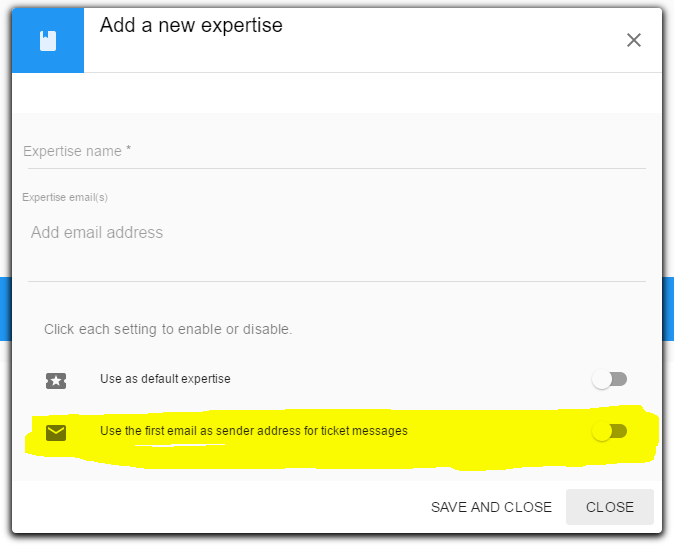Click the grey CLOSE button

(x=610, y=507)
